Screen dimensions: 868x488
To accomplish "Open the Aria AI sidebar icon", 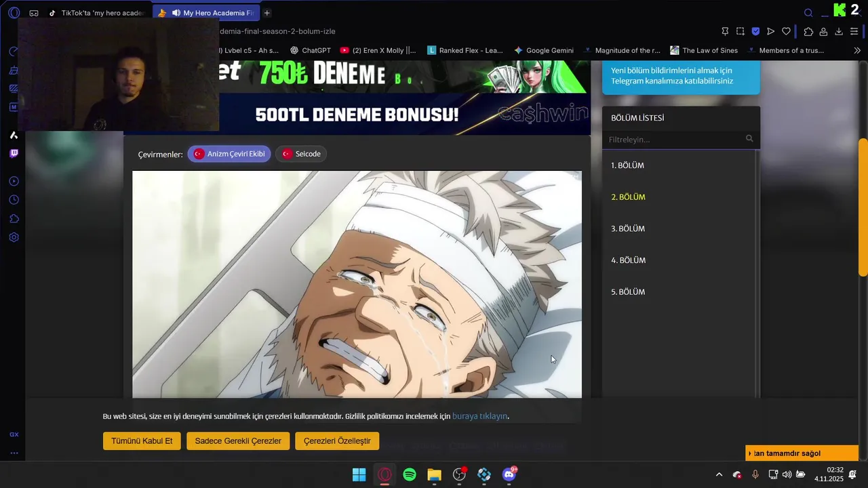I will tap(14, 135).
